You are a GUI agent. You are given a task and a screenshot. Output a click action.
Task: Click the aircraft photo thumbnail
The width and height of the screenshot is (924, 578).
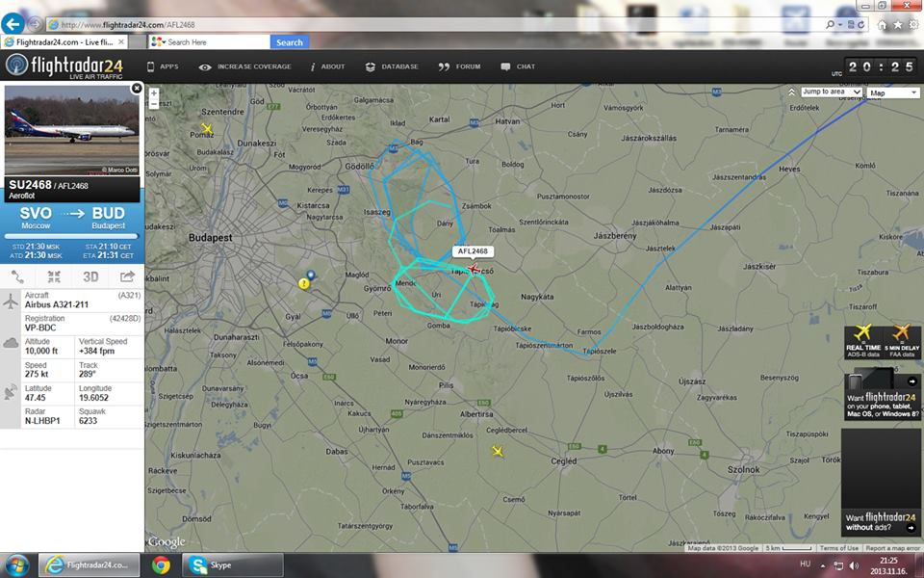72,129
